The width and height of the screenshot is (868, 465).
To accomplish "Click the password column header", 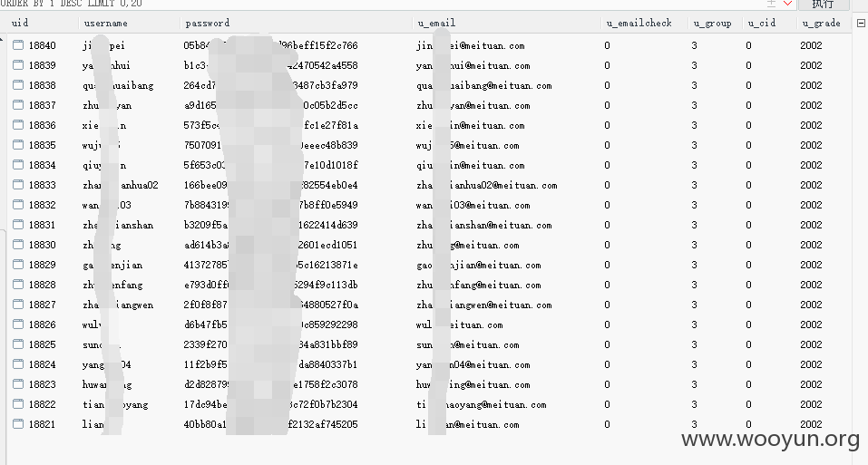I will pos(208,23).
